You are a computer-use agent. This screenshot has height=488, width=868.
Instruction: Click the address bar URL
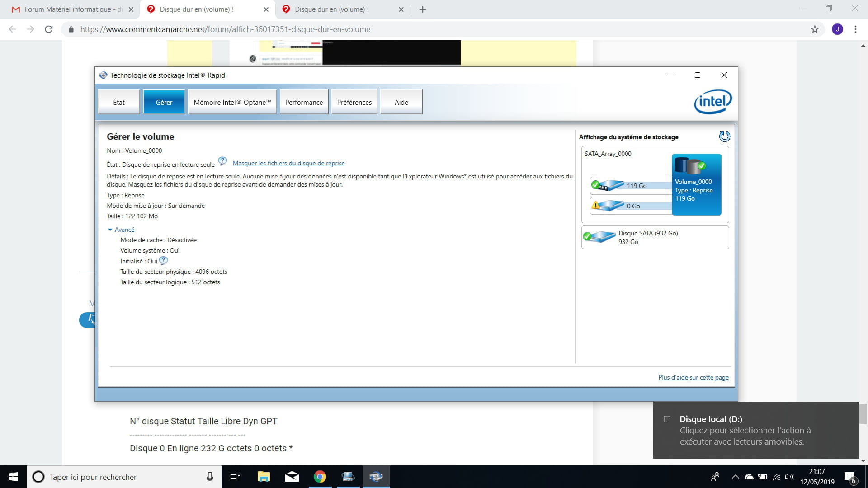pos(225,29)
